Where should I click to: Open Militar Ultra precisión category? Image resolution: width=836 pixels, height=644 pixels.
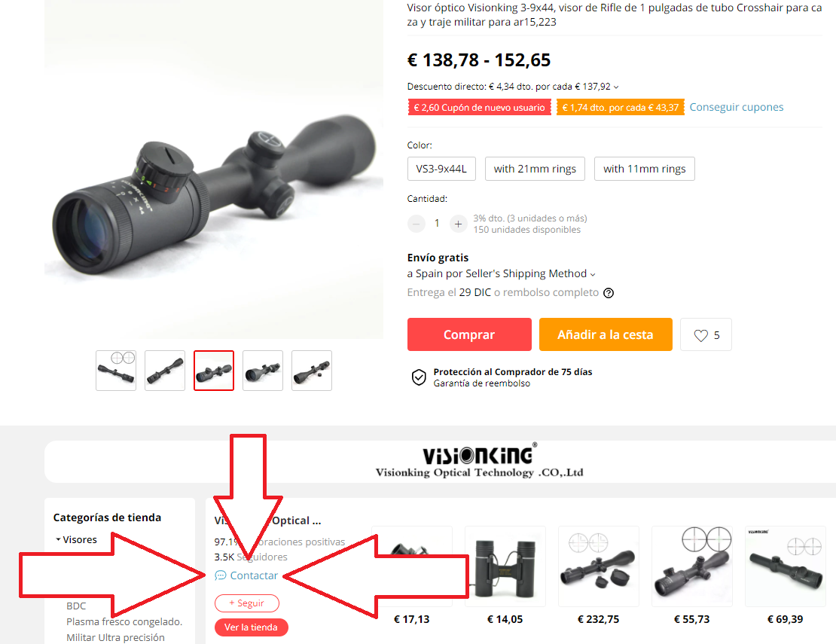tap(115, 637)
